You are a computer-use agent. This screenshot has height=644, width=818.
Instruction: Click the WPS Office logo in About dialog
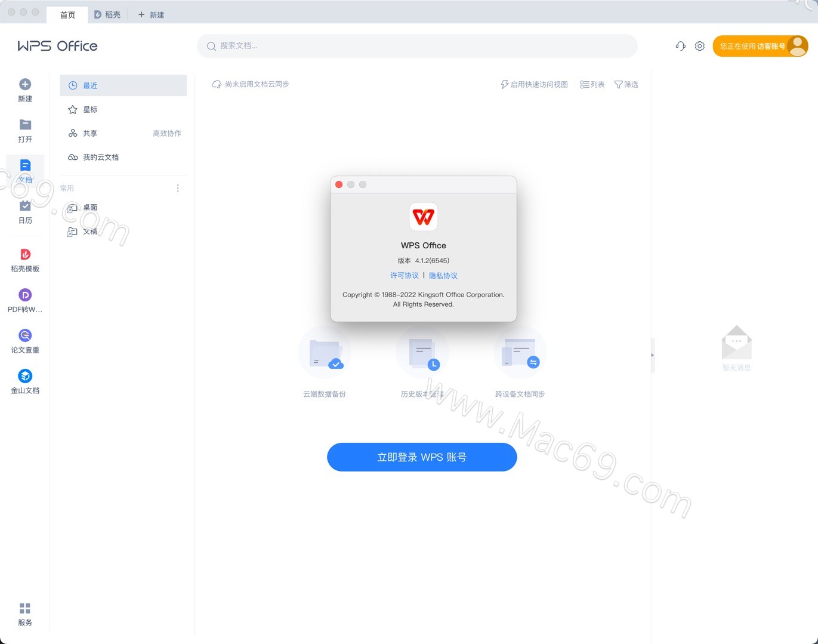pos(424,217)
